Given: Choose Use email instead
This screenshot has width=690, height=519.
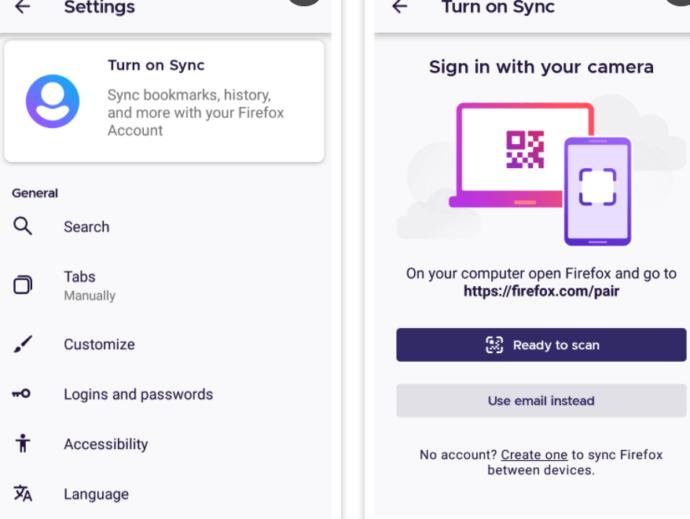Looking at the screenshot, I should [x=541, y=401].
